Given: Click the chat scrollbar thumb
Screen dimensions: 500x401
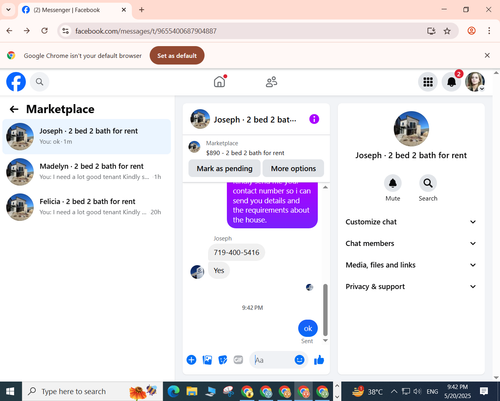Looking at the screenshot, I should [325, 310].
